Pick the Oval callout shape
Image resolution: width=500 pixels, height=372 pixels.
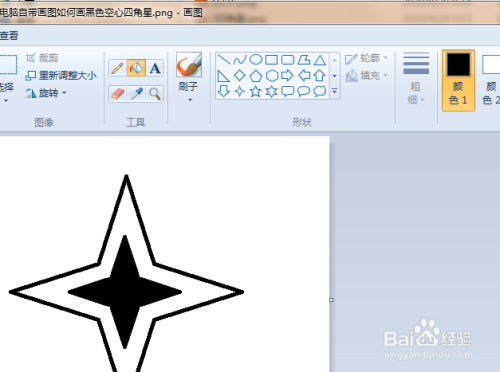click(x=304, y=91)
